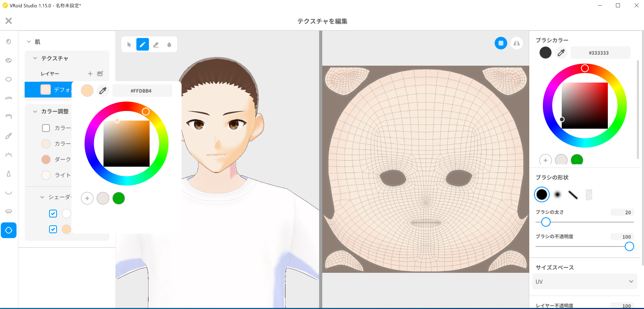The width and height of the screenshot is (644, 309).
Task: Collapse the カラー調整 section
Action: pos(35,111)
